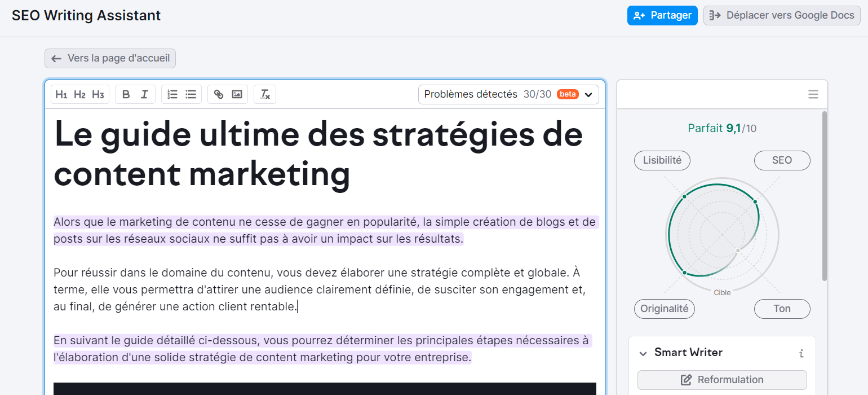Insert a numbered list
The image size is (868, 395).
(x=172, y=94)
